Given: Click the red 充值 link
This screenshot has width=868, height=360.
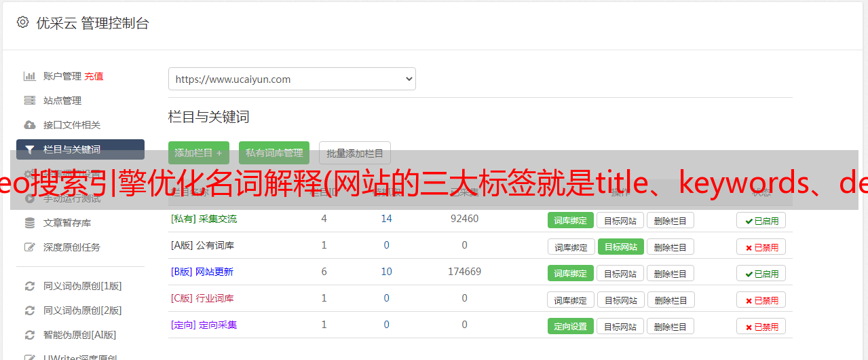Looking at the screenshot, I should point(94,76).
